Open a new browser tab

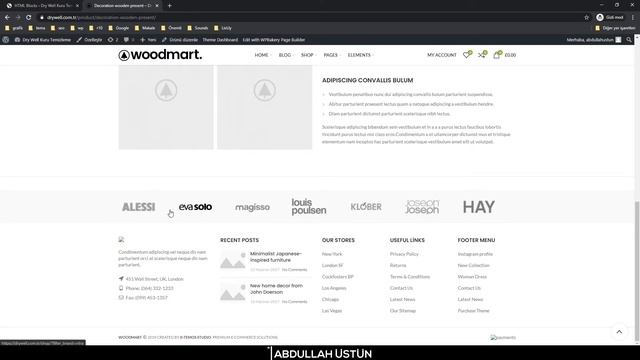(x=169, y=6)
